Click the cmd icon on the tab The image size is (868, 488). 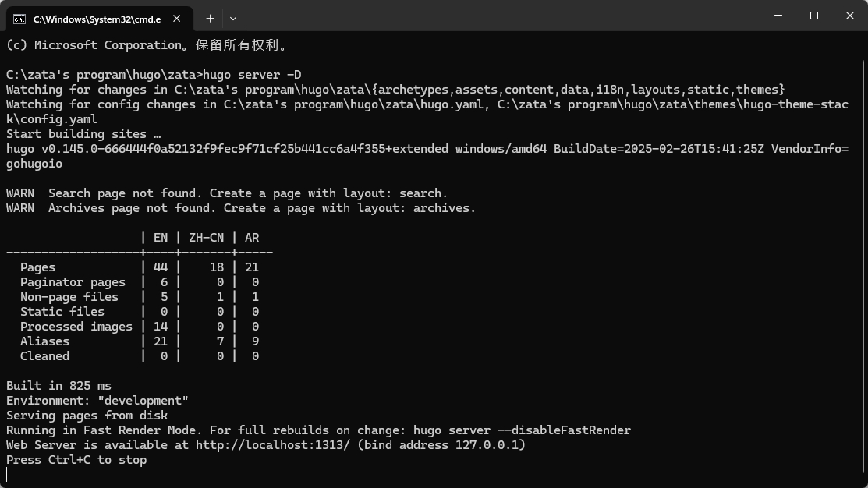[19, 19]
